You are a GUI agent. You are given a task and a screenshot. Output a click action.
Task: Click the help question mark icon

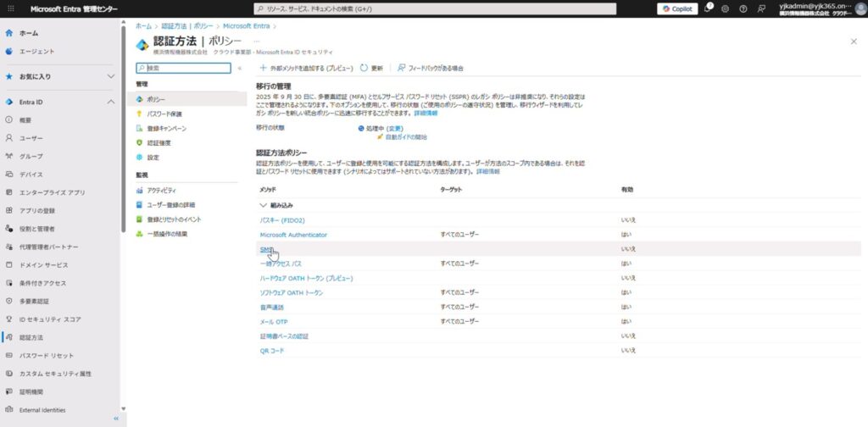(743, 8)
